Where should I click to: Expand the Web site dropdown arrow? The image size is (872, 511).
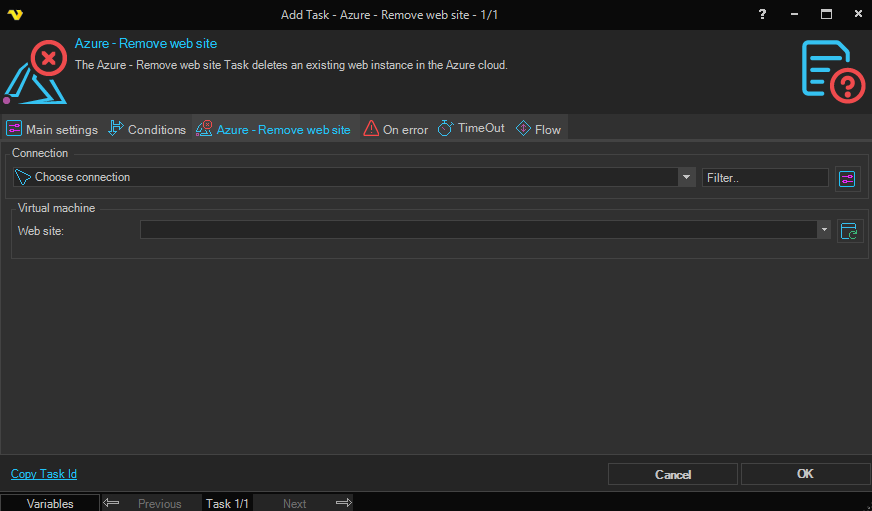(824, 230)
